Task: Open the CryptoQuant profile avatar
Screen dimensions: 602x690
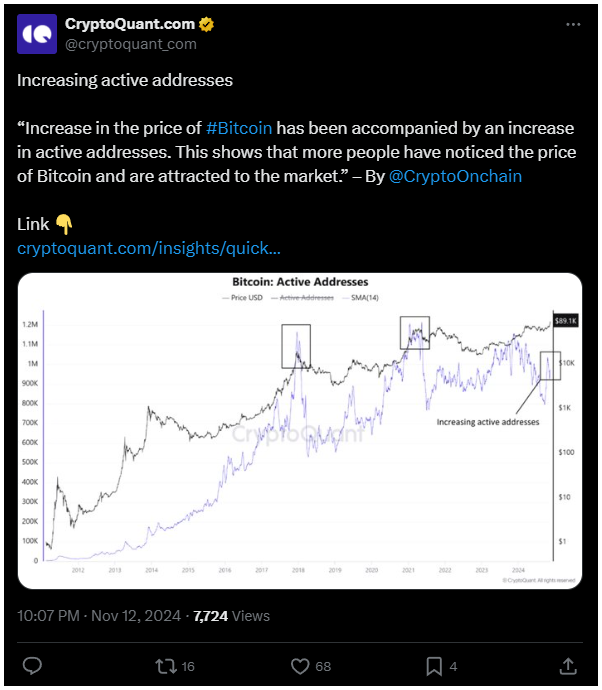Action: coord(37,34)
